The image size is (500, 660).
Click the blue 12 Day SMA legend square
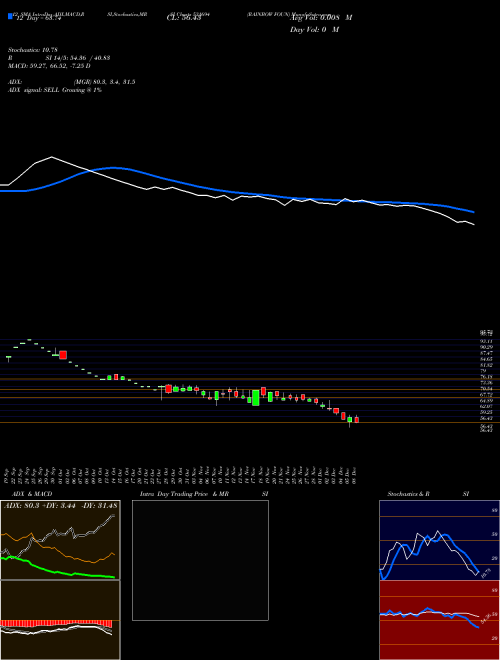point(10,16)
